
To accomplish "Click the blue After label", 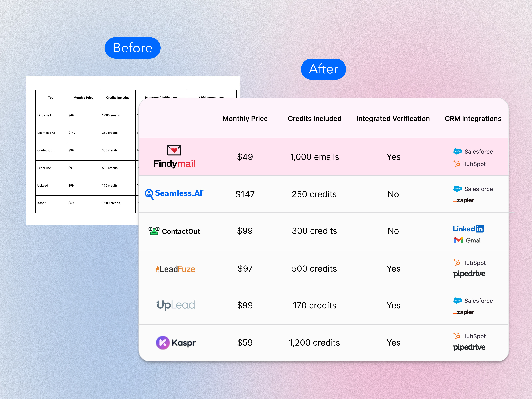I will click(x=324, y=69).
